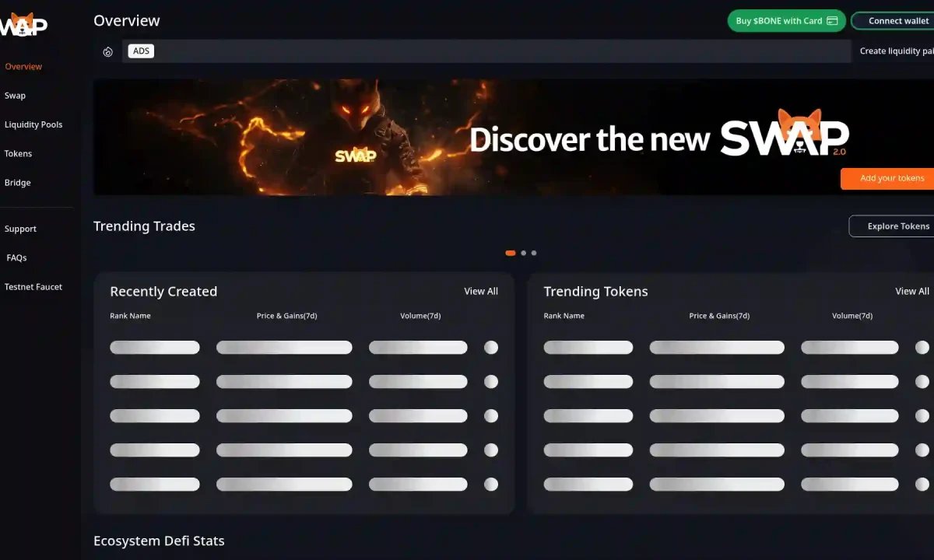Image resolution: width=934 pixels, height=560 pixels.
Task: Click the white ADS badge
Action: click(x=141, y=51)
